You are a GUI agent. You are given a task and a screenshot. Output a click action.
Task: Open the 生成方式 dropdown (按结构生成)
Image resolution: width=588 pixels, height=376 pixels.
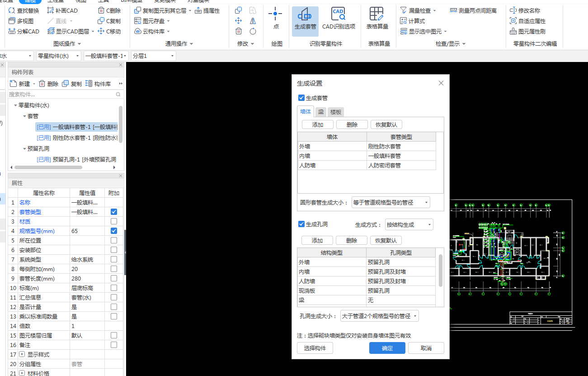click(409, 224)
